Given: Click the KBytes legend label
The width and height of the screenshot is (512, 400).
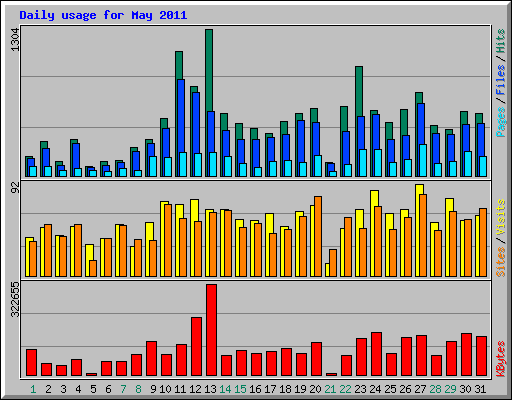Looking at the screenshot, I should pos(500,359).
